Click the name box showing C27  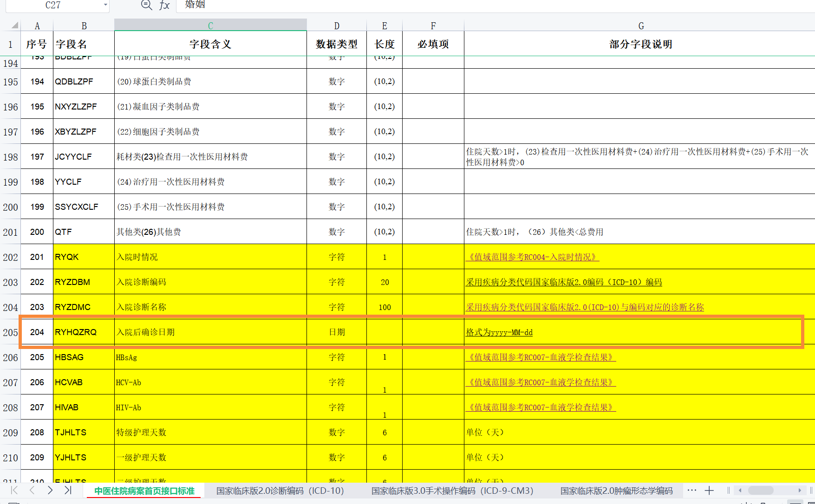pyautogui.click(x=53, y=5)
